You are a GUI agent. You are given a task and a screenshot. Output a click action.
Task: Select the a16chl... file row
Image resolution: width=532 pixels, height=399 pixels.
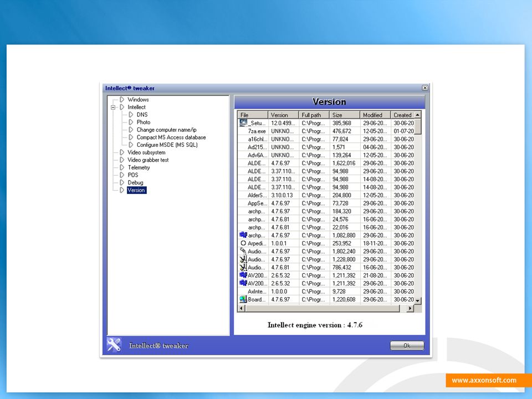pyautogui.click(x=326, y=139)
